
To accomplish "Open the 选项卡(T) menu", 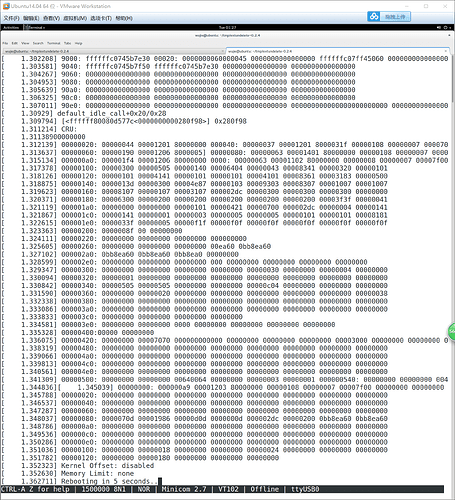I will [101, 18].
